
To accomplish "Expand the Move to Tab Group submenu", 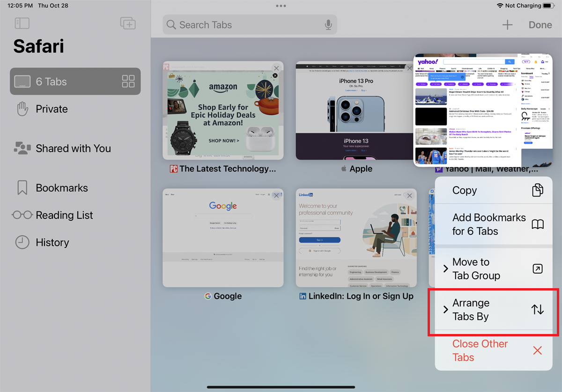I will click(494, 269).
